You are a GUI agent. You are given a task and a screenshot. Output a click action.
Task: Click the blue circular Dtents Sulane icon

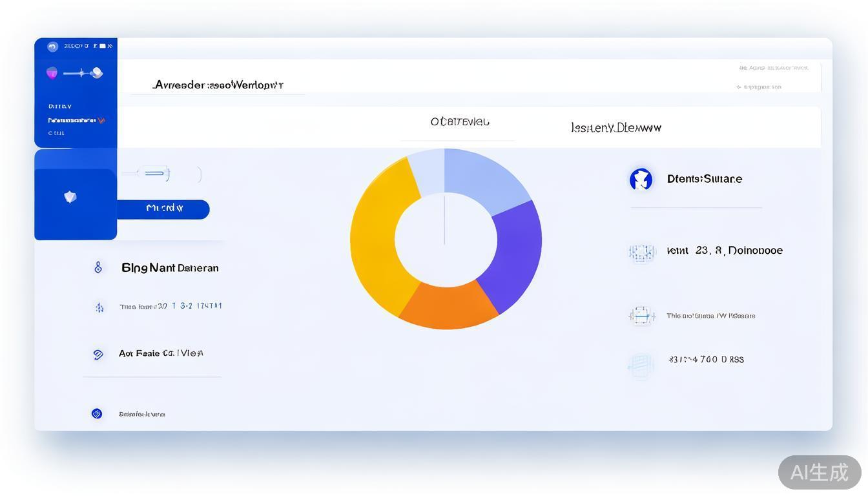tap(641, 179)
